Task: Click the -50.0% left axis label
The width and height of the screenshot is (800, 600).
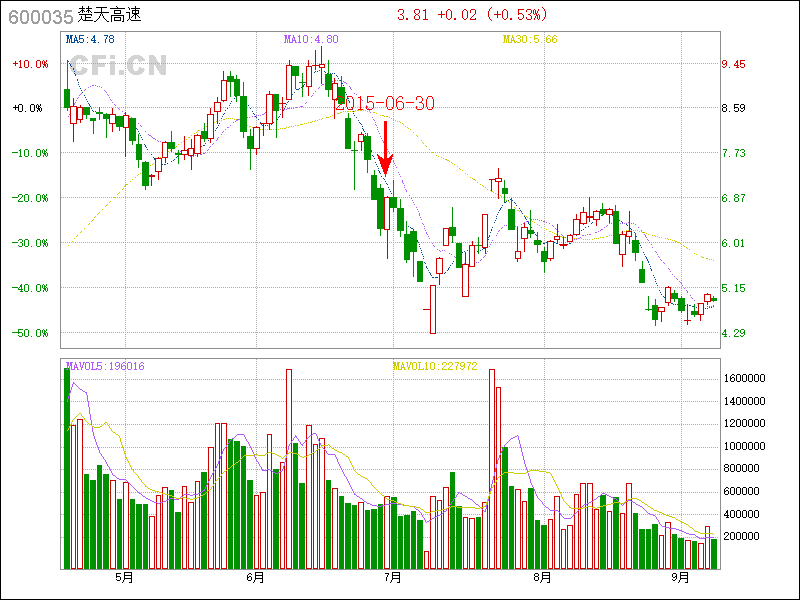Action: [x=30, y=333]
